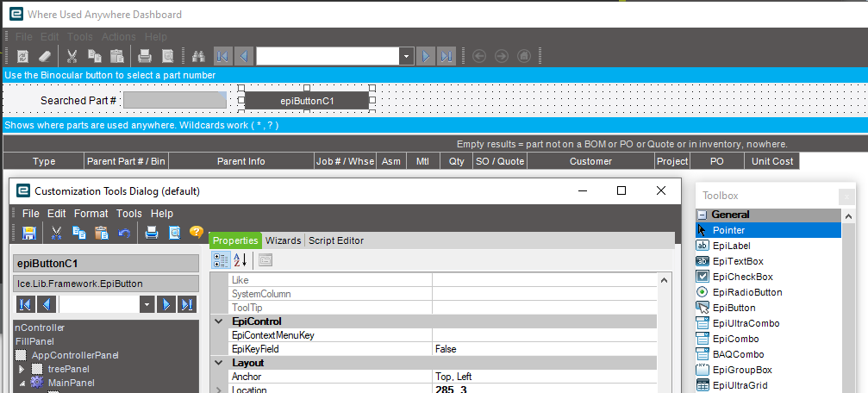868x393 pixels.
Task: Go to next control in Customization navigator
Action: click(x=166, y=304)
